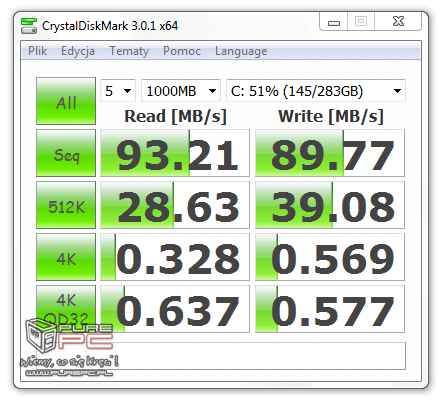This screenshot has height=403, width=446.
Task: Start the 4K QD32 test
Action: pos(66,309)
